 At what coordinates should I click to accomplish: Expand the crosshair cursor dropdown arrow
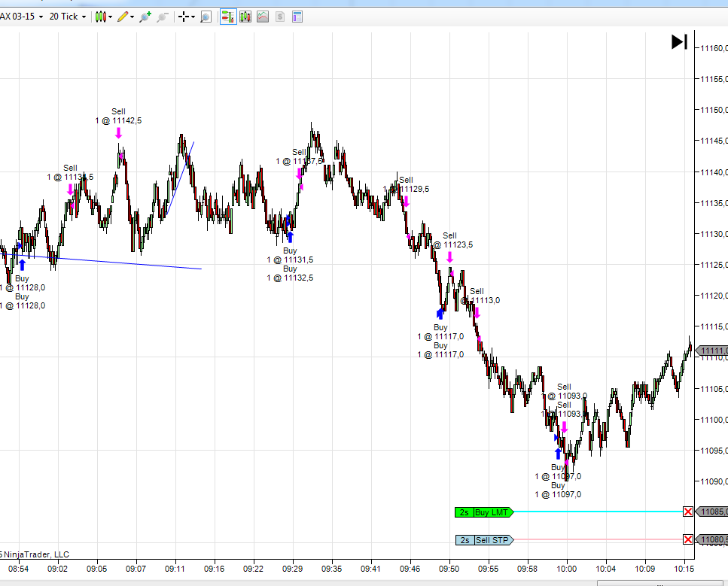(x=193, y=17)
